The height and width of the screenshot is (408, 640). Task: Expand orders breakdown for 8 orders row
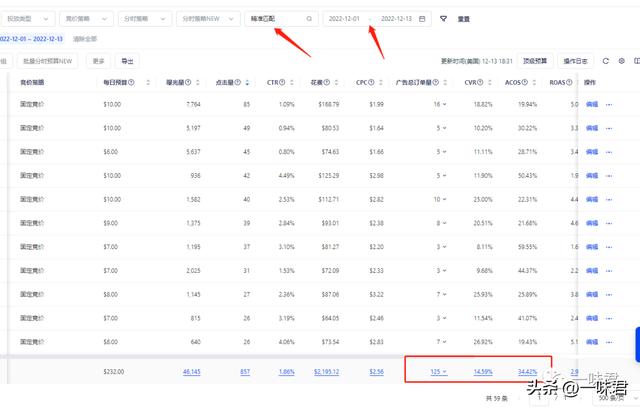(444, 223)
